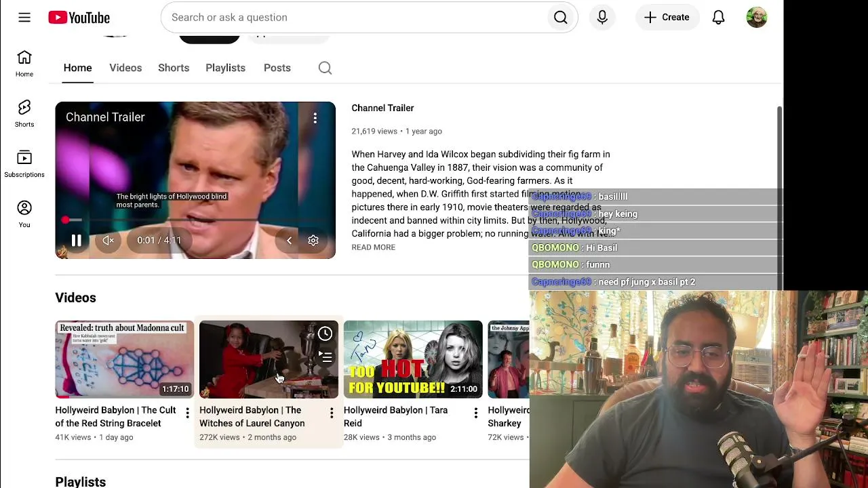
Task: Open the Witches of Laurel Canyon title
Action: point(252,417)
